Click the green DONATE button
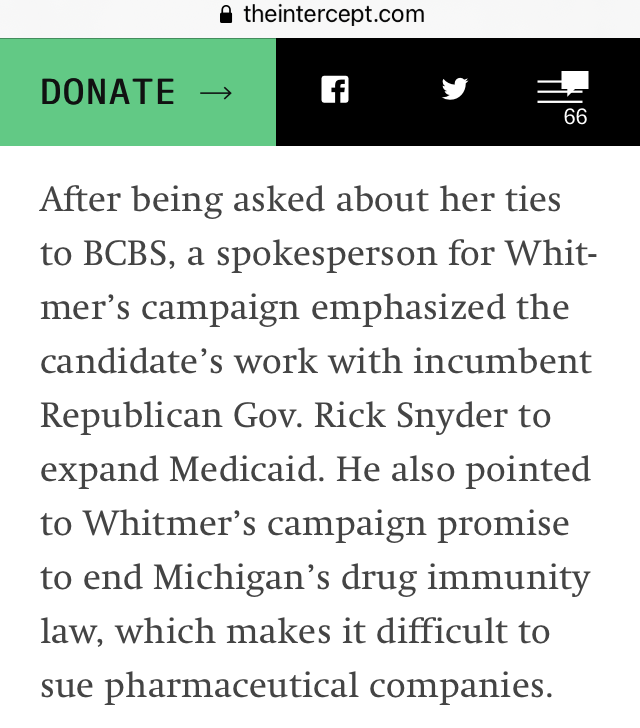The width and height of the screenshot is (640, 728). pos(138,92)
